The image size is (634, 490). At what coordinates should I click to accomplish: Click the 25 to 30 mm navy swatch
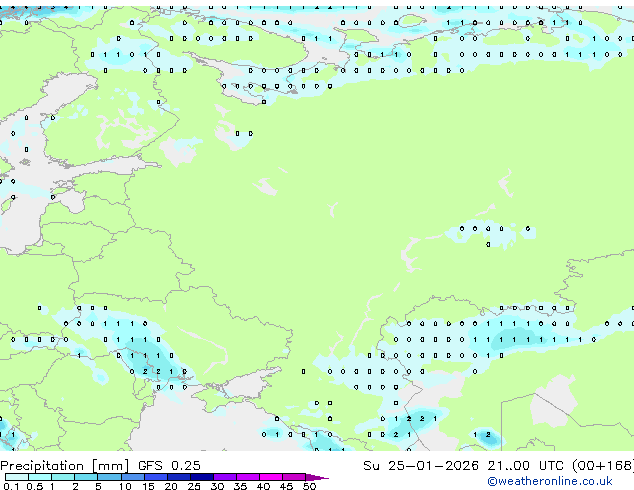pyautogui.click(x=202, y=477)
